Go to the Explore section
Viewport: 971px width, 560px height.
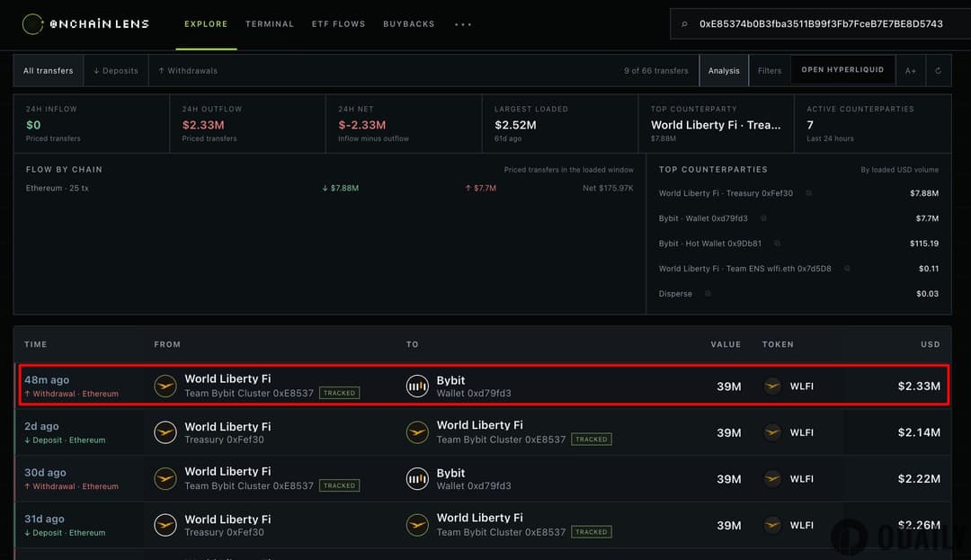click(x=206, y=24)
